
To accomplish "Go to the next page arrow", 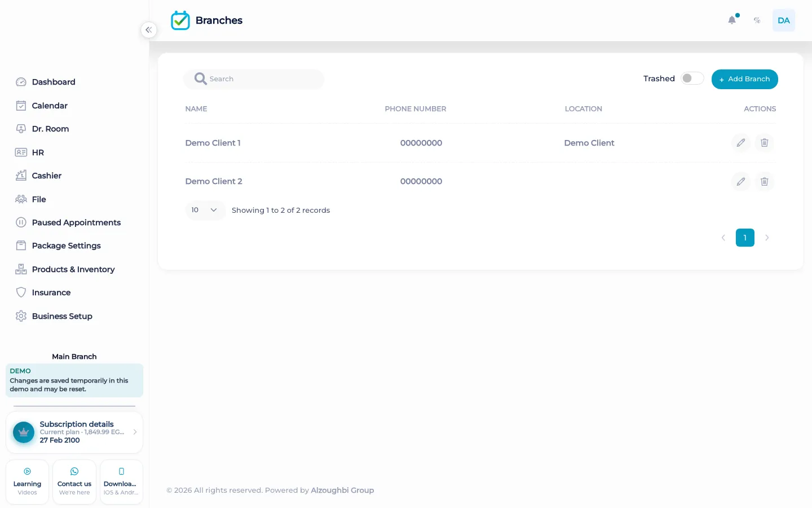I will pyautogui.click(x=767, y=238).
